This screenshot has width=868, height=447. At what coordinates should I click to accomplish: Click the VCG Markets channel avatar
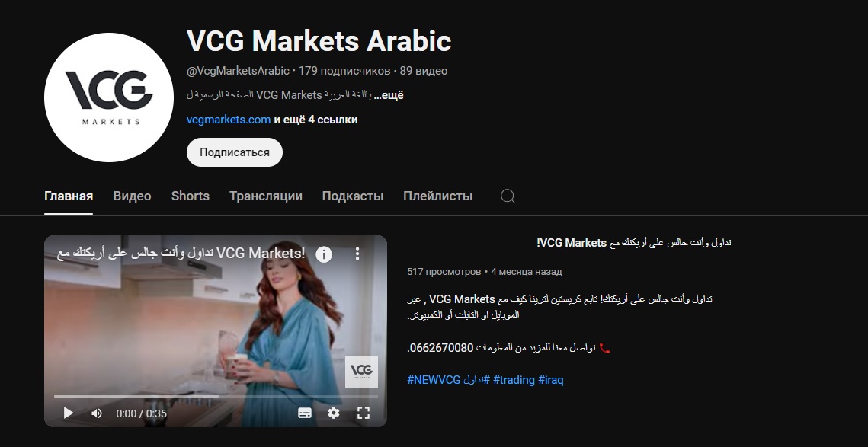(x=109, y=97)
